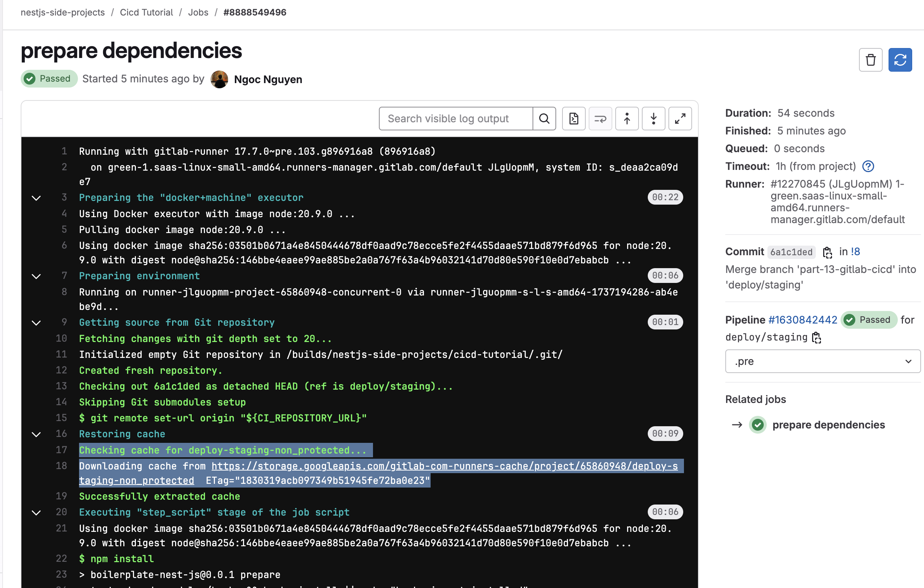Open the timeout help tooltip question mark
Screen dimensions: 924x588
click(x=868, y=166)
